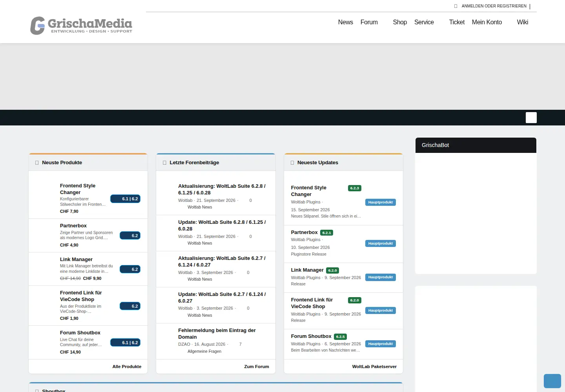Open Fehlermeldung beim Eintrag der Domain thread
Image resolution: width=565 pixels, height=392 pixels.
pos(217,334)
